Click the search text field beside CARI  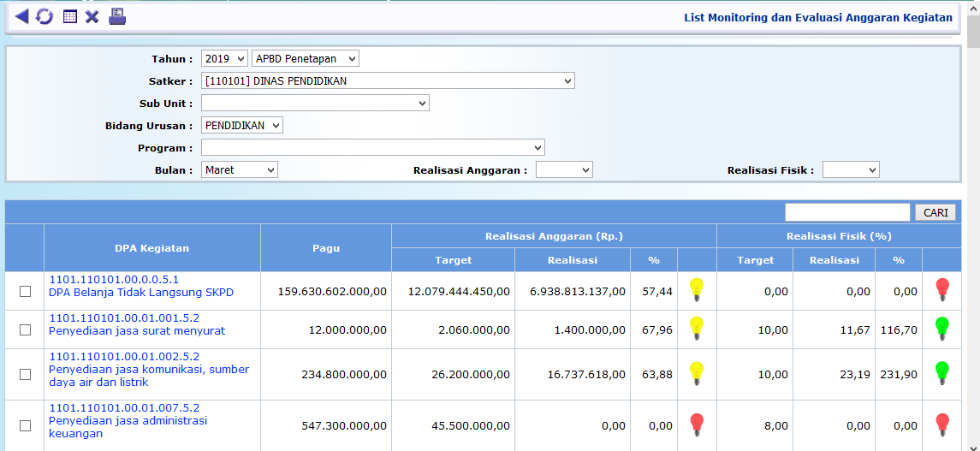(847, 212)
